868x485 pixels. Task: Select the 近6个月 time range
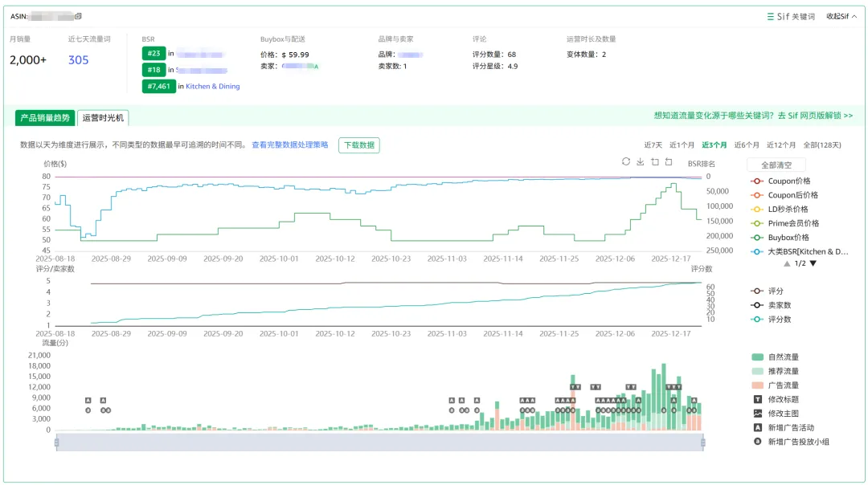747,145
